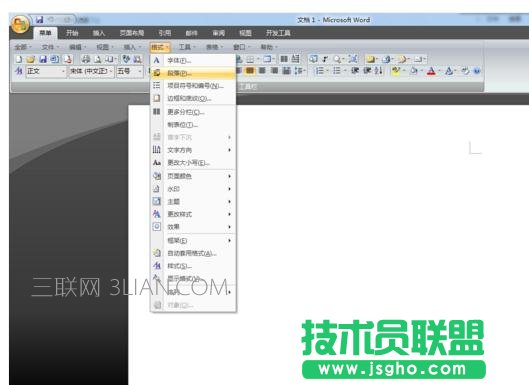
Task: Click the PDF export icon
Action: click(68, 59)
